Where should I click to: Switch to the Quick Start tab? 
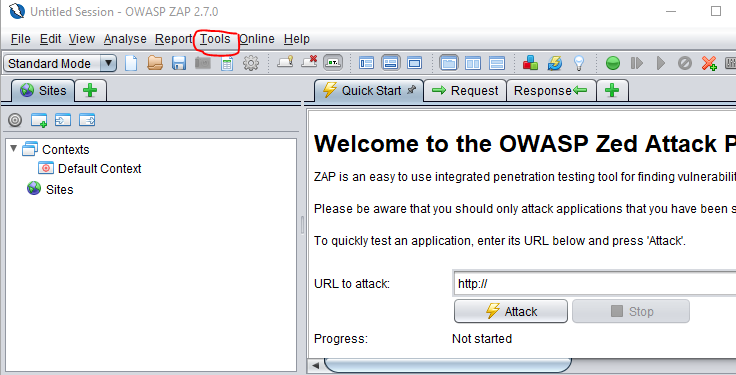[369, 90]
